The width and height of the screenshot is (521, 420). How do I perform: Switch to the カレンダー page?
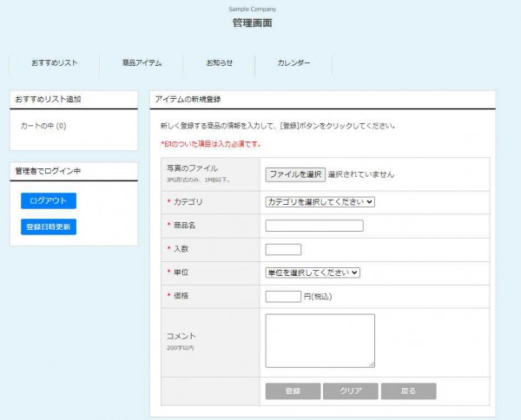tap(293, 63)
